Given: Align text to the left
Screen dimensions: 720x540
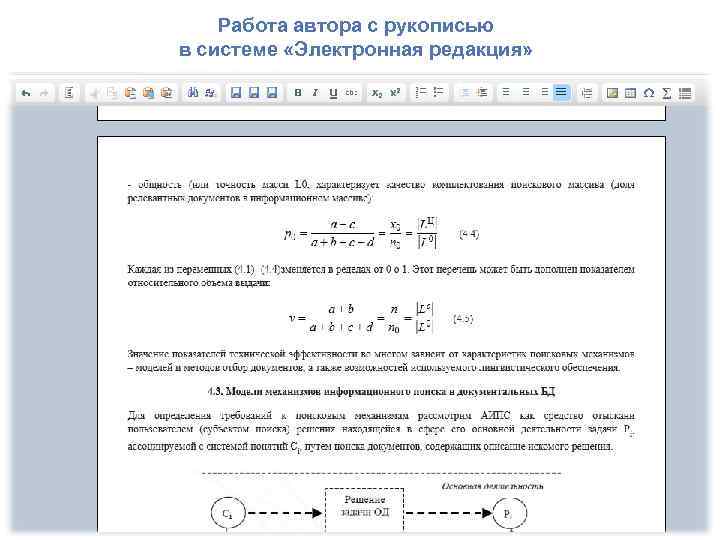Looking at the screenshot, I should tap(506, 92).
